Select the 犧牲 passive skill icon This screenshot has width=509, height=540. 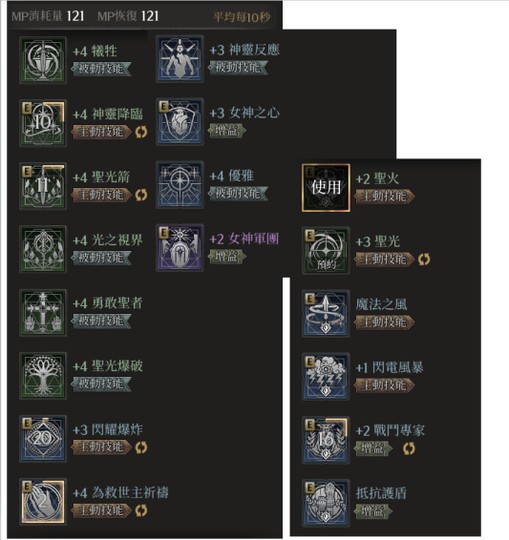[x=43, y=60]
